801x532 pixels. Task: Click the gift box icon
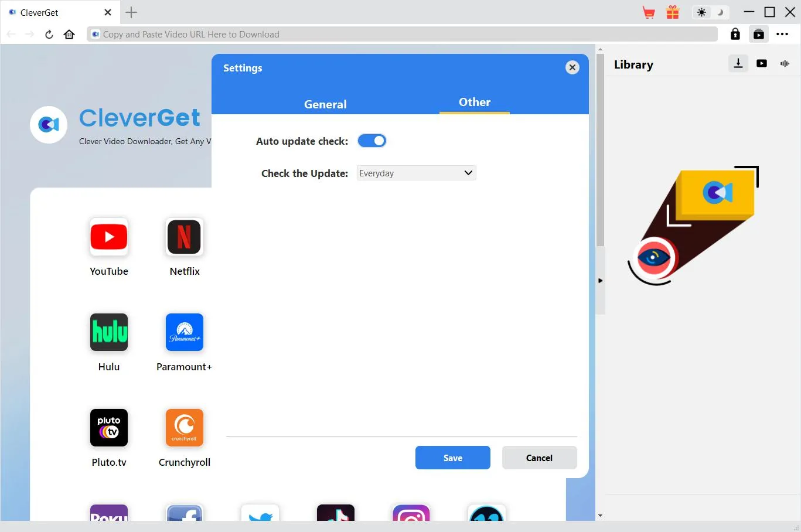point(673,12)
